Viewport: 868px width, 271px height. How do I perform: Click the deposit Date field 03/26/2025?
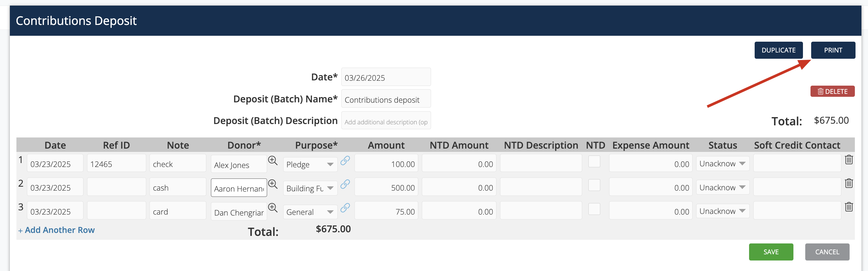386,77
